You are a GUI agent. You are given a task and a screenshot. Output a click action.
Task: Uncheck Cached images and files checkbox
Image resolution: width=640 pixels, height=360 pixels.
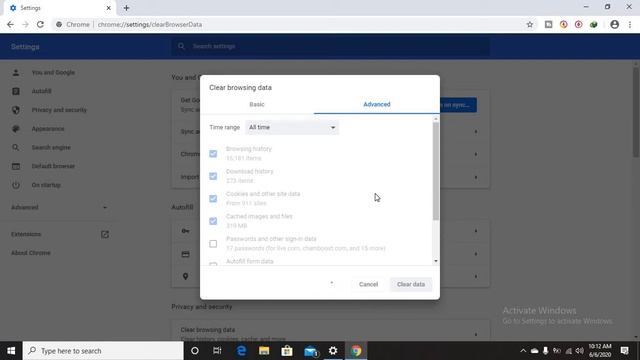pos(213,221)
